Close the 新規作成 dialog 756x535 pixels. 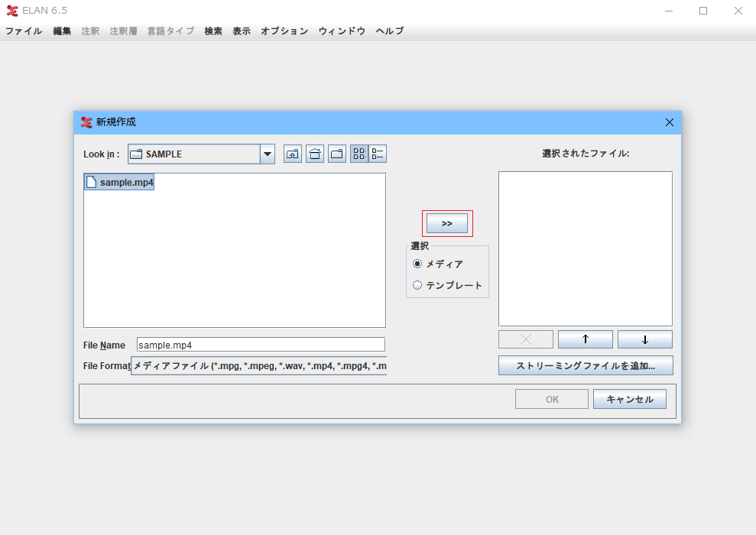[670, 122]
